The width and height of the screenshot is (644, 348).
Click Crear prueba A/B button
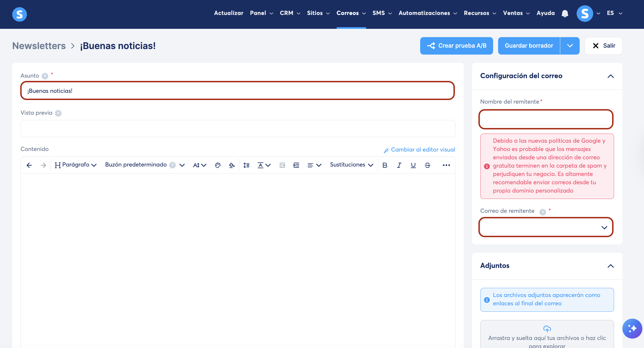tap(456, 46)
